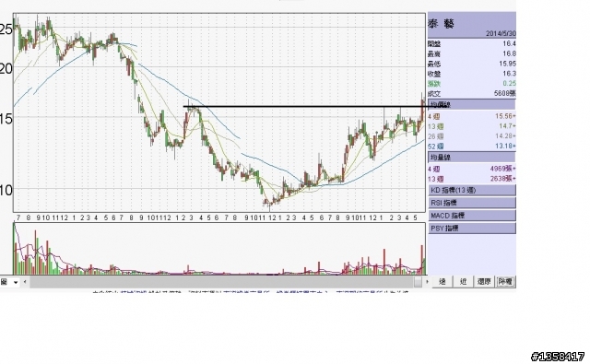The image size is (590, 364).
Task: Click the 13 週 volume value 2638張
Action: 503,179
